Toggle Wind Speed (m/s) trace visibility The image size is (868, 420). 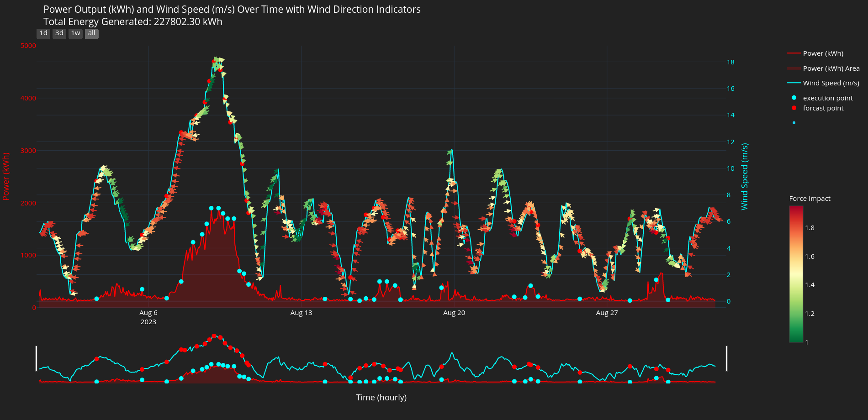point(831,83)
